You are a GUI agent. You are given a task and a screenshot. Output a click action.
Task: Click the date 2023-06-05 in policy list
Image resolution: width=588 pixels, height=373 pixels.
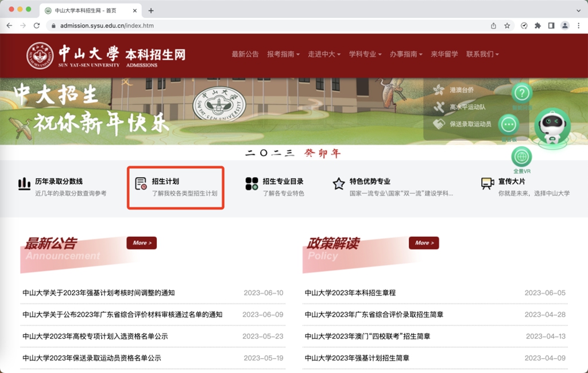[545, 293]
